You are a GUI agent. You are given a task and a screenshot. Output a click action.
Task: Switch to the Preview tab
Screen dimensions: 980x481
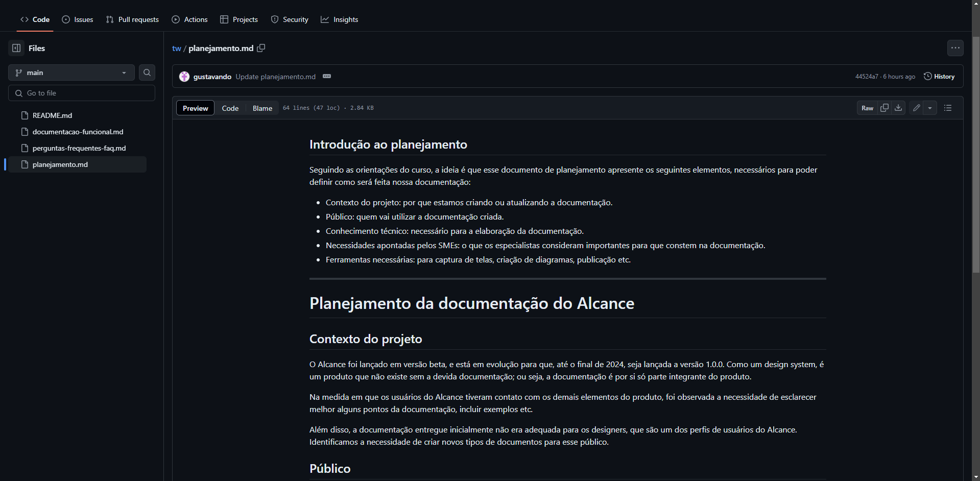(x=195, y=108)
